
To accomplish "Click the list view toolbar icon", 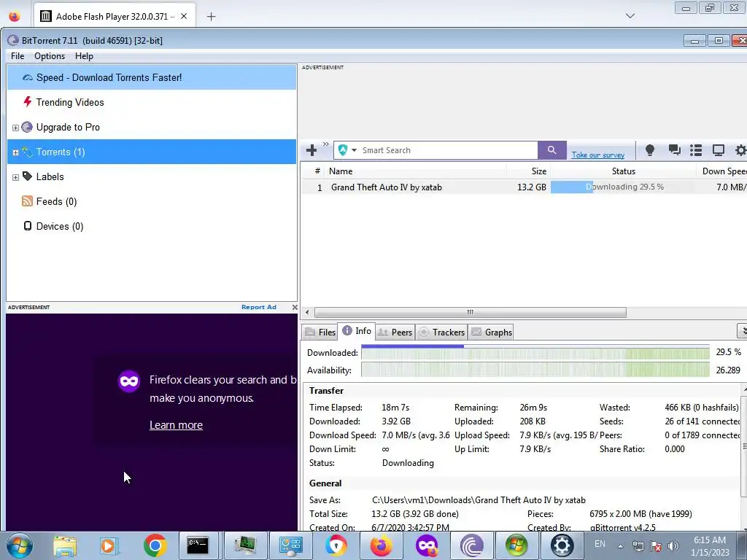I will click(696, 150).
